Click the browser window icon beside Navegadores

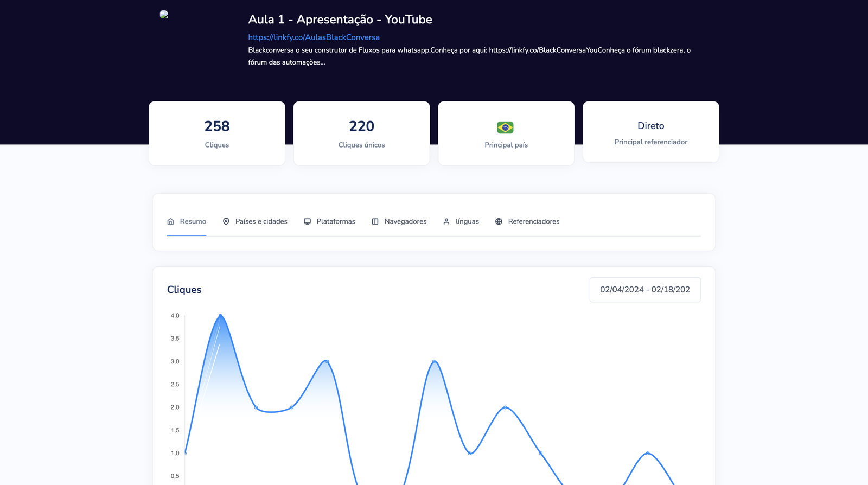click(375, 221)
